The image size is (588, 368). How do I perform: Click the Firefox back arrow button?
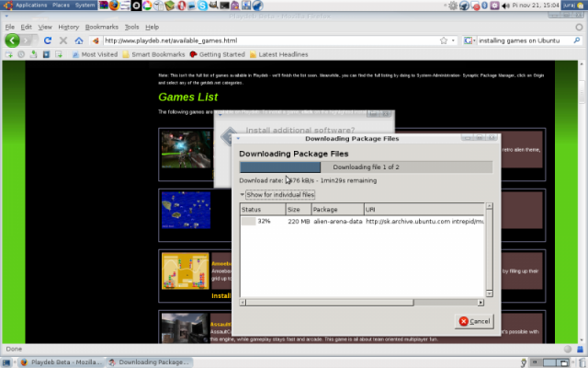point(12,40)
